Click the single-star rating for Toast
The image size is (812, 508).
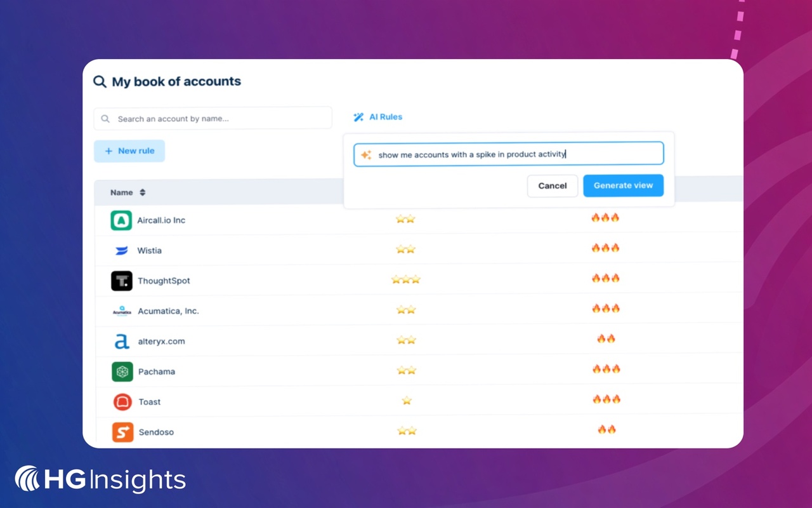click(407, 401)
